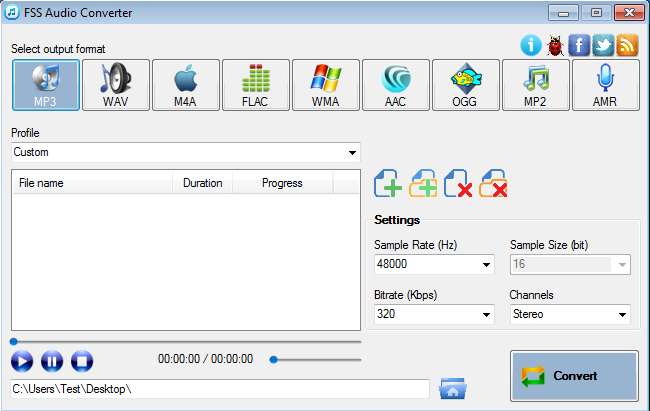The width and height of the screenshot is (650, 411).
Task: Browse output folder with blue folder icon
Action: pyautogui.click(x=452, y=389)
